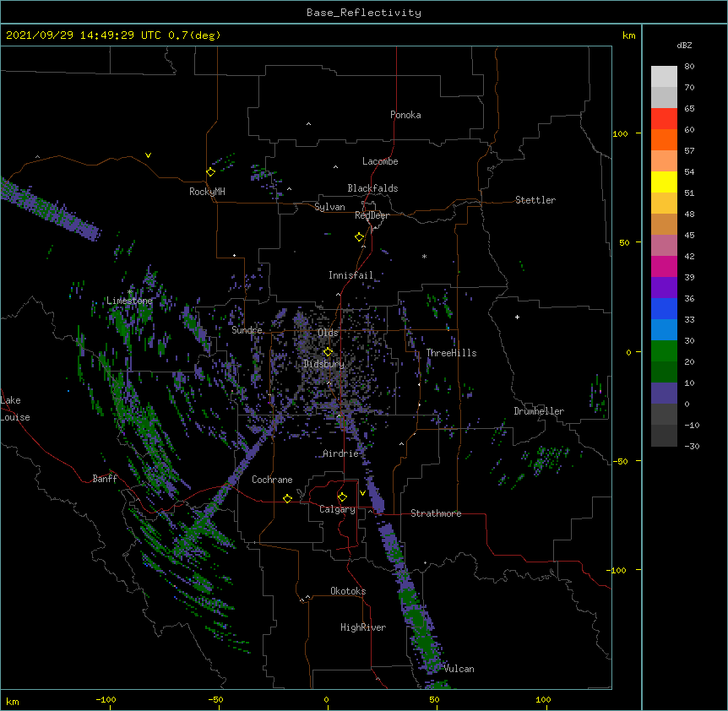Select the tan-orange 48 dBZ legend swatch
Viewport: 728px width, 711px height.
pos(664,224)
